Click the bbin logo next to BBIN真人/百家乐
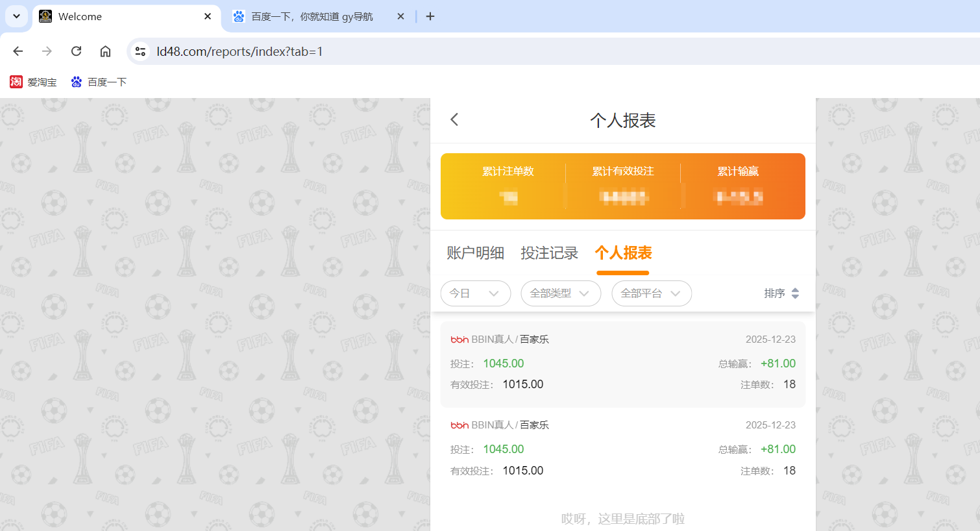This screenshot has width=980, height=531. (x=459, y=339)
